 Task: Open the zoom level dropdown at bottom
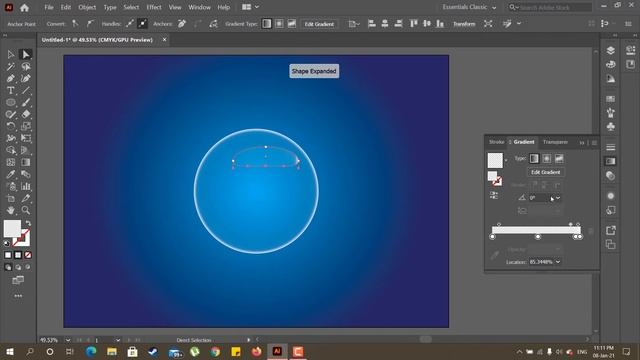(68, 340)
